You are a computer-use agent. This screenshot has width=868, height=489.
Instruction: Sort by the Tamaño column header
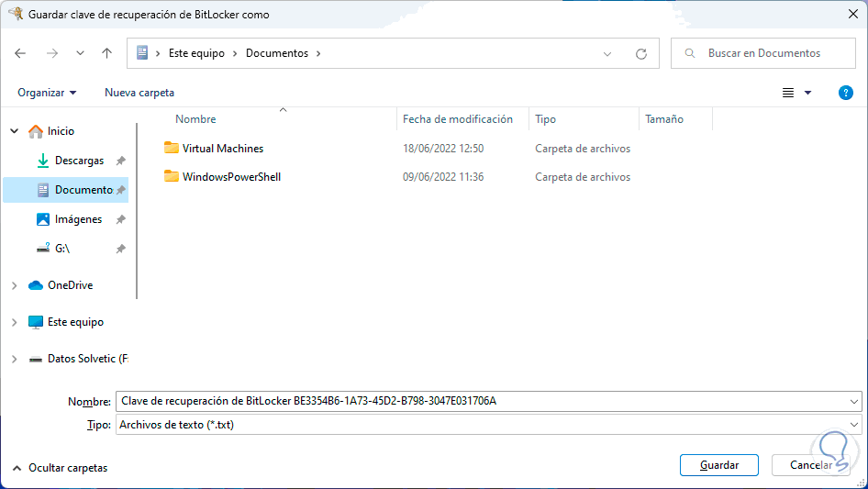click(x=663, y=119)
